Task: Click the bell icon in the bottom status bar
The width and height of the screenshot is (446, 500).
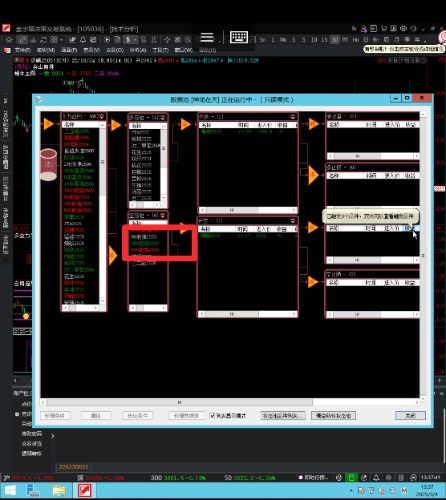Action: coord(376,478)
